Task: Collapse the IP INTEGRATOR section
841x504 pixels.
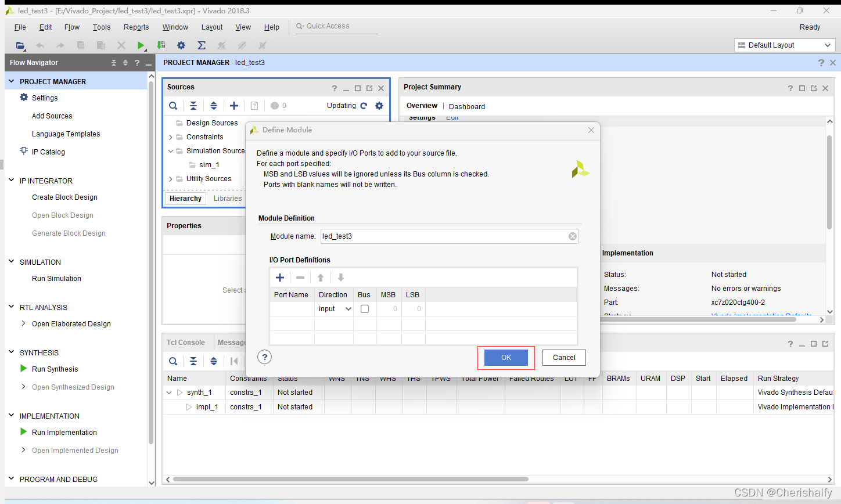Action: (12, 181)
